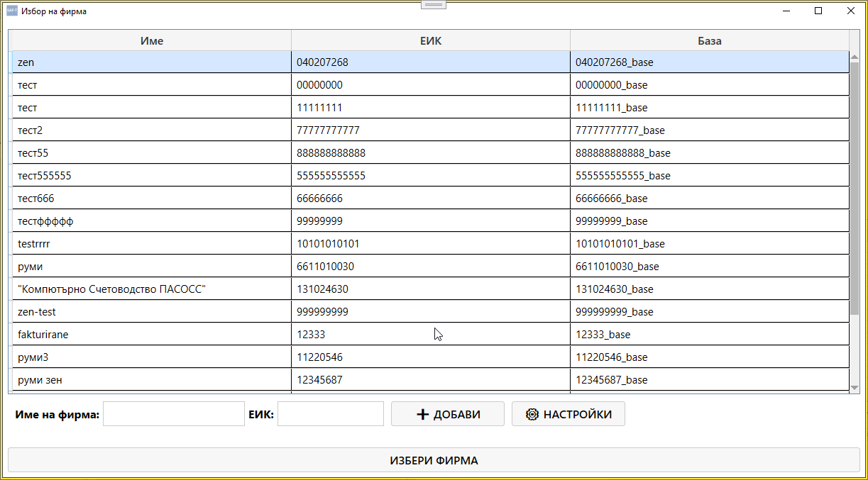Viewport: 868px width, 480px height.
Task: Select the руми3 row
Action: click(430, 357)
